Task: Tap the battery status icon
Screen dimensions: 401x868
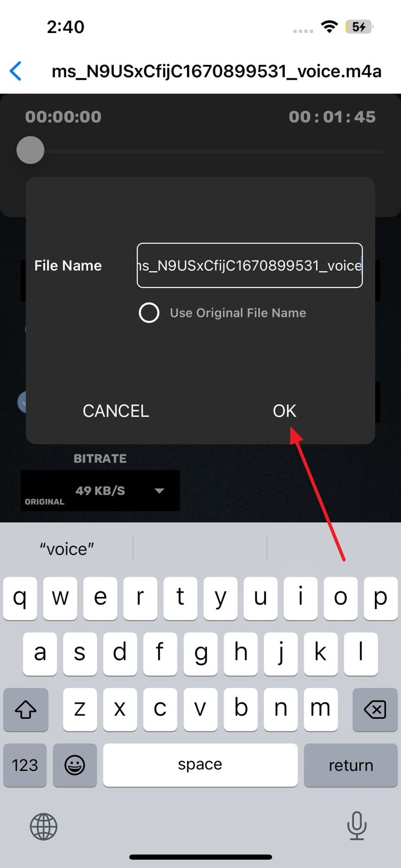Action: tap(359, 27)
